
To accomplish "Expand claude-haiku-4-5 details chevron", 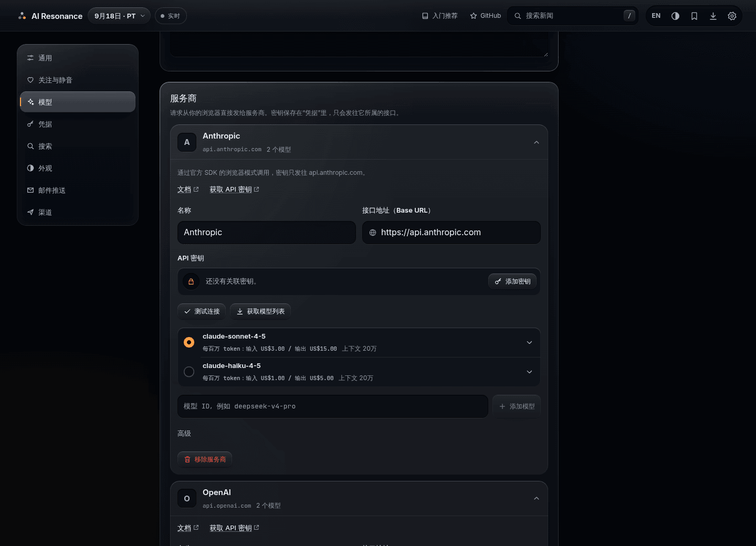I will (529, 372).
